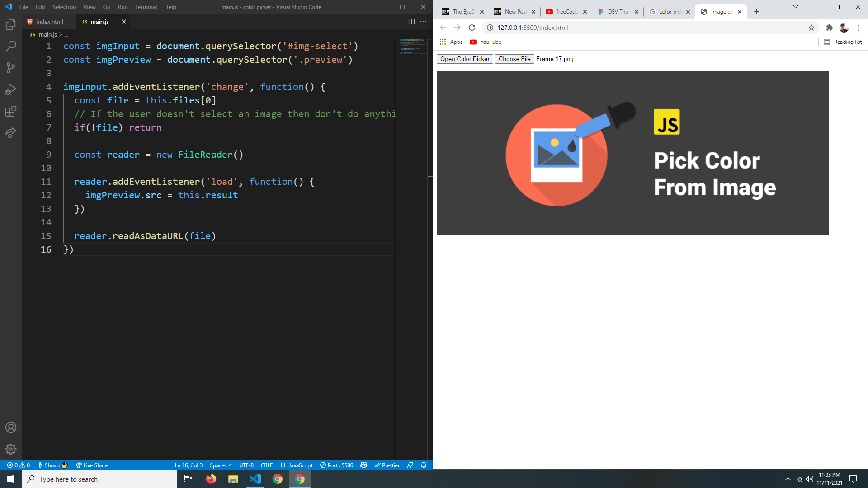Open the Search panel in VS Code

(x=11, y=46)
